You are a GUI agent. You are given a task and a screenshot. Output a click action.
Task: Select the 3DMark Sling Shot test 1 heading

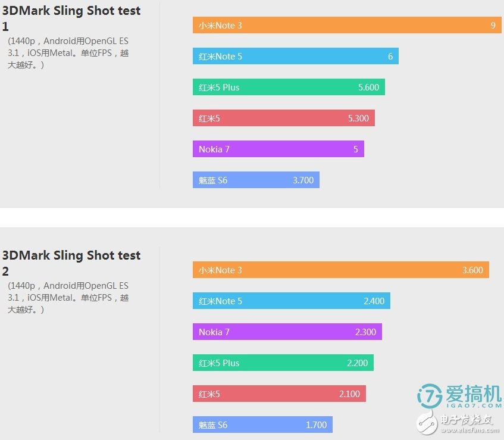click(71, 18)
